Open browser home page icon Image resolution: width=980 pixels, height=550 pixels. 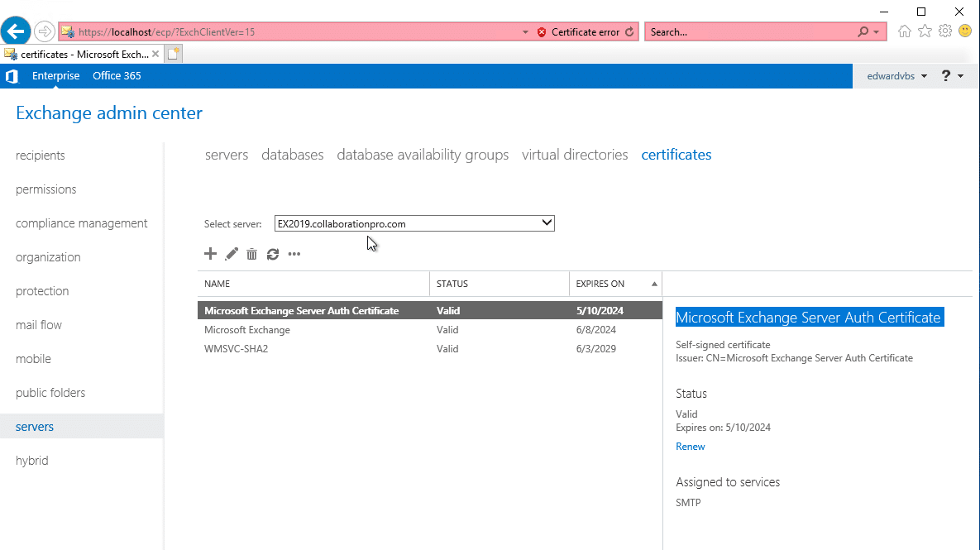pyautogui.click(x=904, y=31)
